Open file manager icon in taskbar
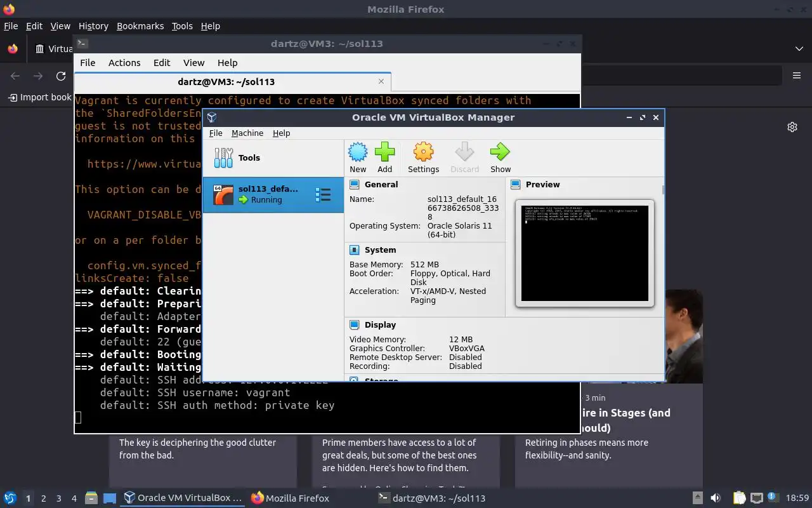 91,498
